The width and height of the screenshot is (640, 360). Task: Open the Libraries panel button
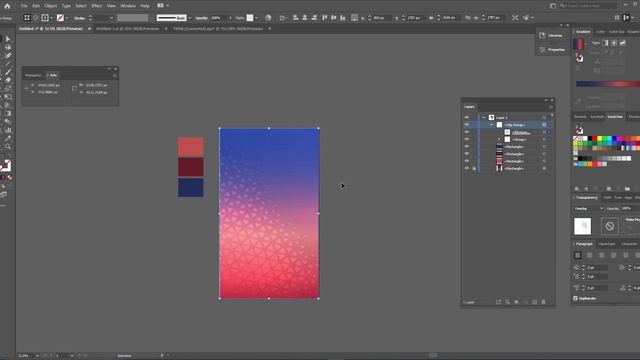(552, 36)
